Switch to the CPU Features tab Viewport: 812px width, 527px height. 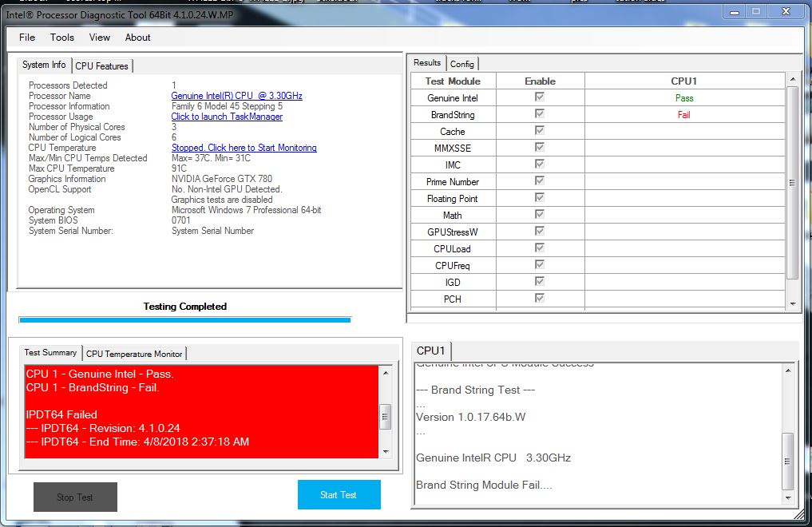coord(102,65)
